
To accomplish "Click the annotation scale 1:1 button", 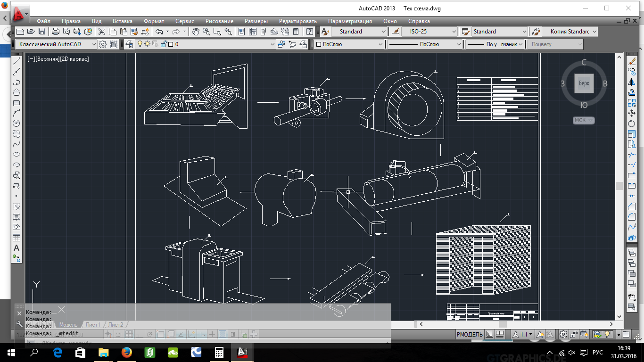I will [x=523, y=334].
